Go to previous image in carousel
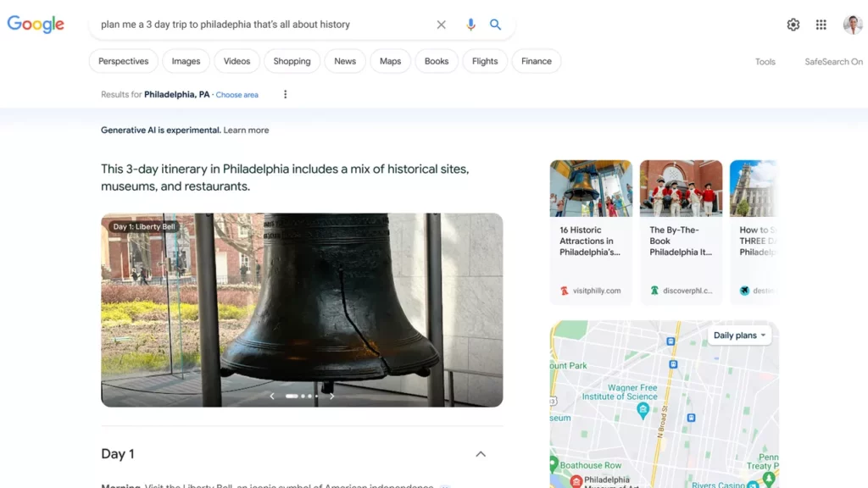This screenshot has height=488, width=868. (x=272, y=396)
